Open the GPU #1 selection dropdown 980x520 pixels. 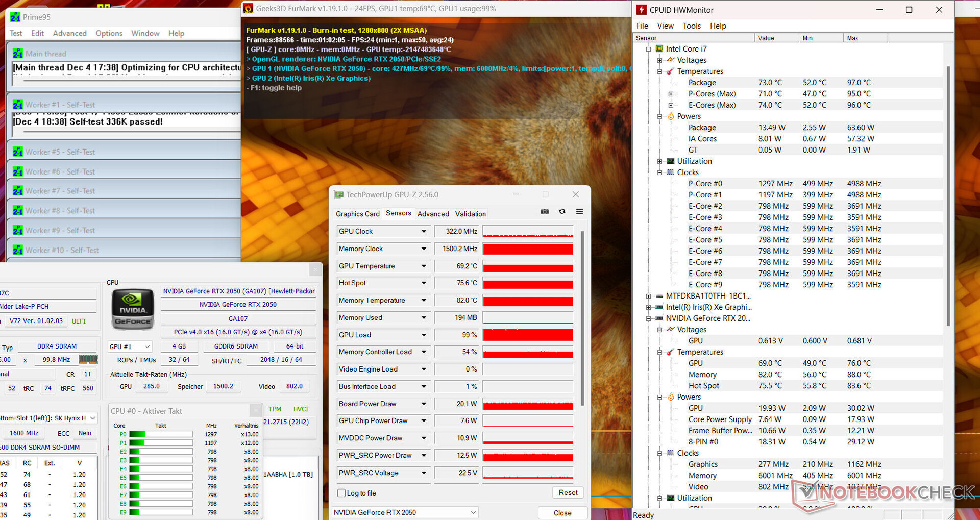(x=130, y=346)
